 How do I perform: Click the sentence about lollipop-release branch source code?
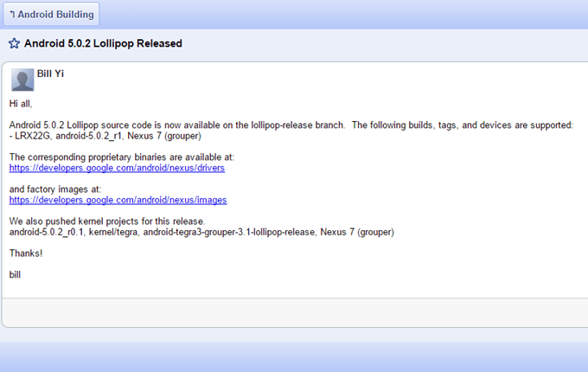[x=291, y=125]
